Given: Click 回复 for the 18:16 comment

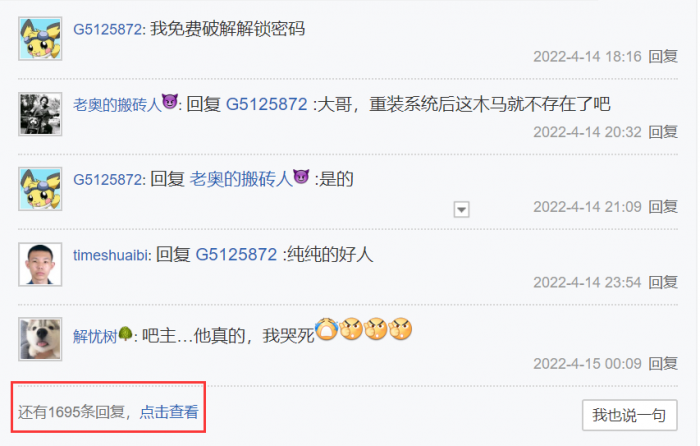Looking at the screenshot, I should 663,56.
